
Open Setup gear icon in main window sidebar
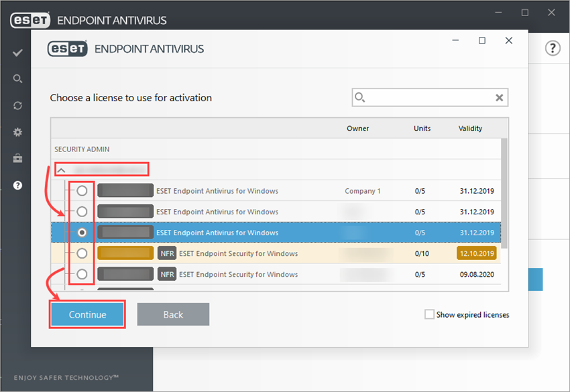(17, 132)
